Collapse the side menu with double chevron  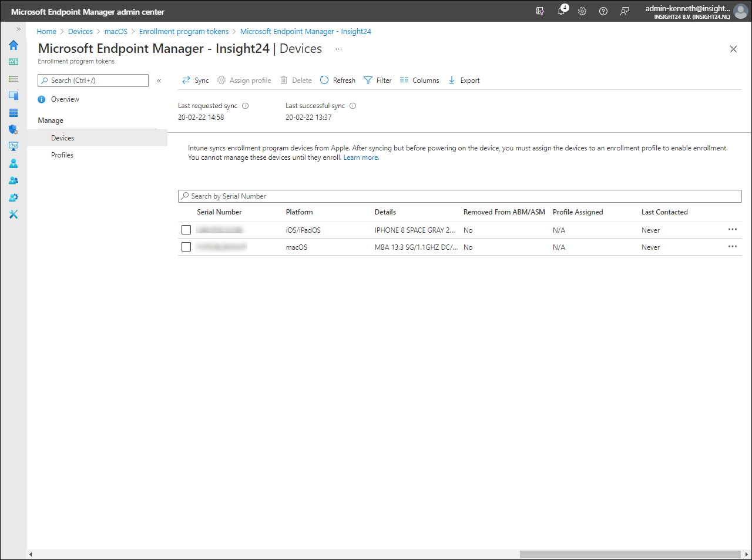159,81
